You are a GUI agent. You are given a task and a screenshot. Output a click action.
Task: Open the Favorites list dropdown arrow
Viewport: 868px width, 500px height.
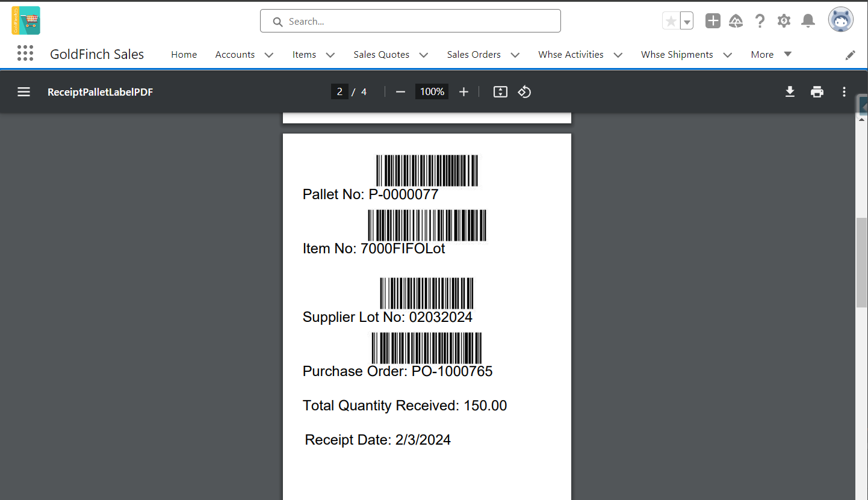687,21
